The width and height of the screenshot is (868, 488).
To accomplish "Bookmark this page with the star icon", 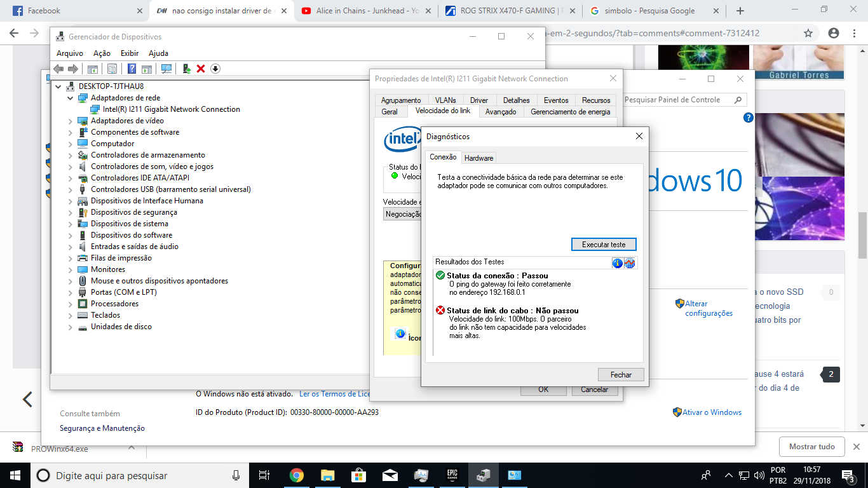I will pyautogui.click(x=808, y=33).
